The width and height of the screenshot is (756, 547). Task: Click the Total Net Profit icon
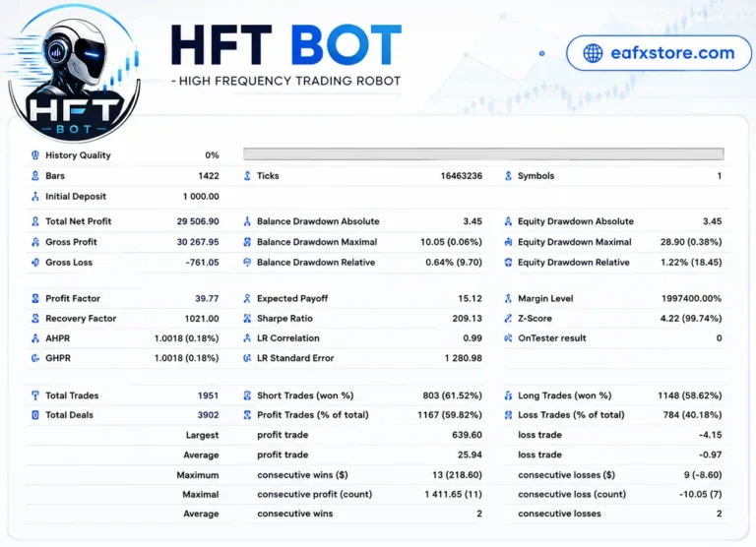(x=35, y=221)
